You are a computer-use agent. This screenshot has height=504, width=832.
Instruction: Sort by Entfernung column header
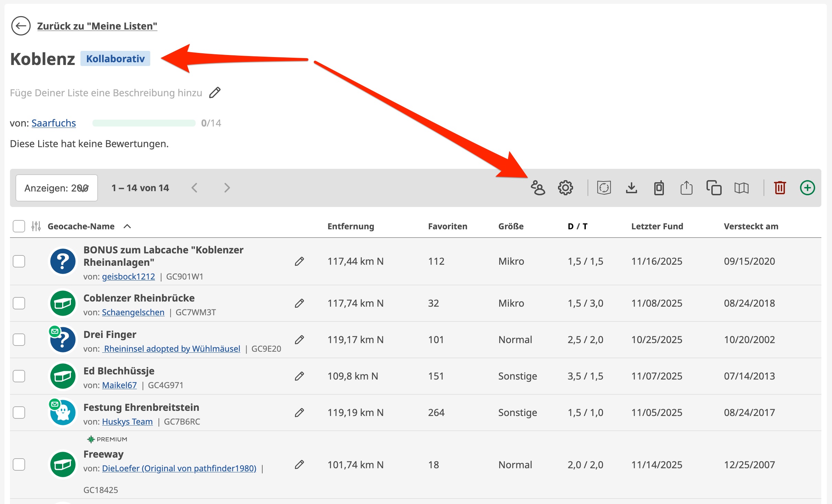click(x=350, y=226)
